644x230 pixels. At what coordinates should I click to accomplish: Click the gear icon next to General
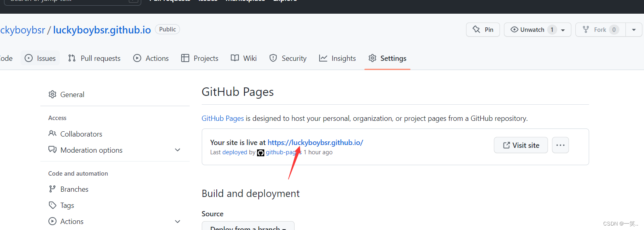[52, 94]
